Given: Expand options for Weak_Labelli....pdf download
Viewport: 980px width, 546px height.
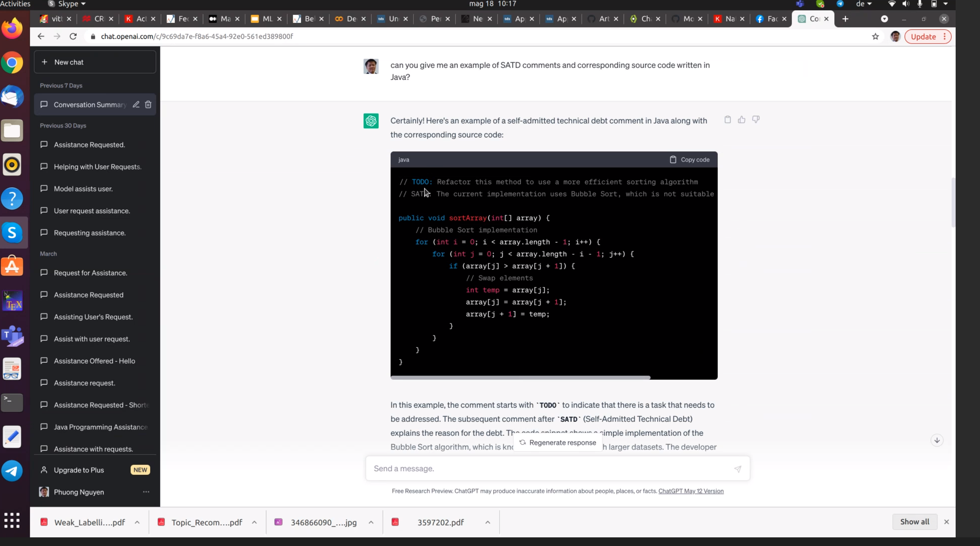Looking at the screenshot, I should click(x=137, y=522).
